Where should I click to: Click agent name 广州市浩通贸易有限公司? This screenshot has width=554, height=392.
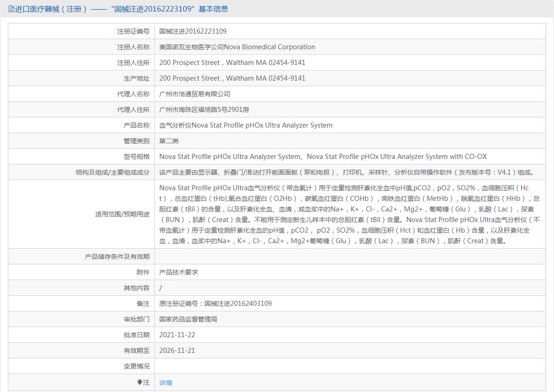pos(194,94)
